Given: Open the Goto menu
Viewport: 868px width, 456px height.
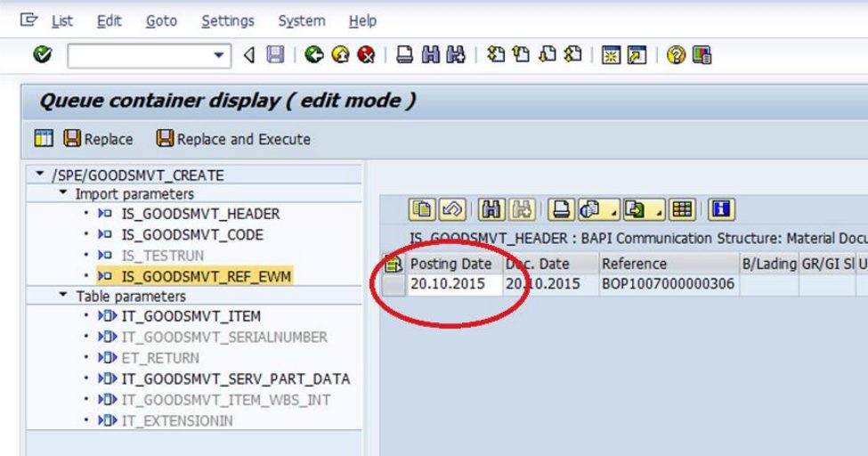Looking at the screenshot, I should [160, 20].
